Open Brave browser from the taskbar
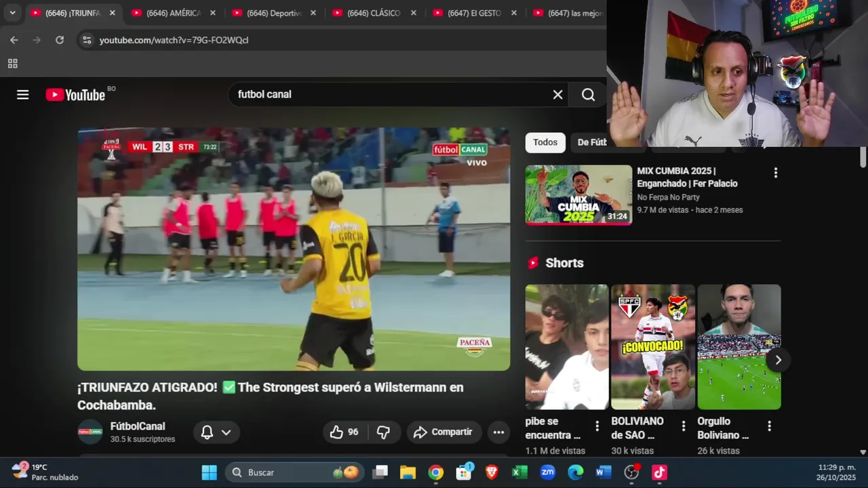Image resolution: width=868 pixels, height=488 pixels. pos(492,472)
